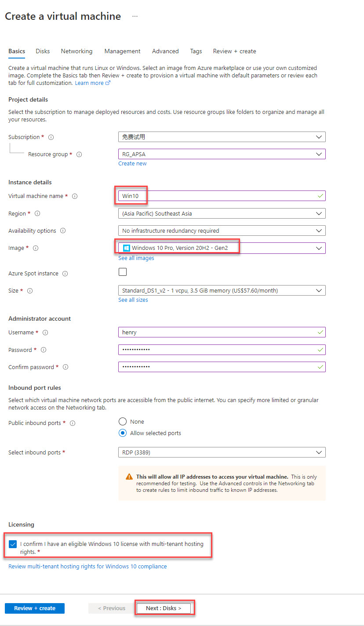Enable the Azure Spot instance checkbox

[123, 272]
